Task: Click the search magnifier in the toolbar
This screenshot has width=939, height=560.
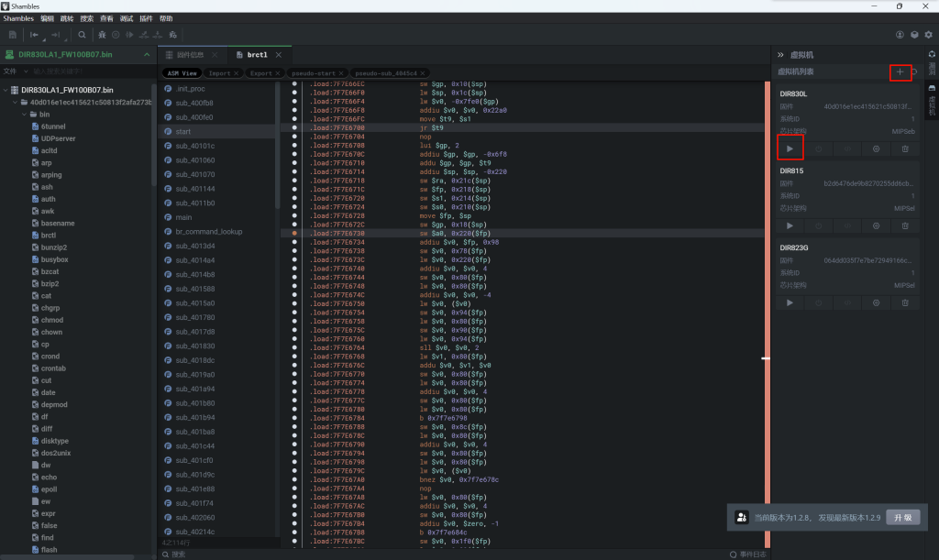Action: 82,35
